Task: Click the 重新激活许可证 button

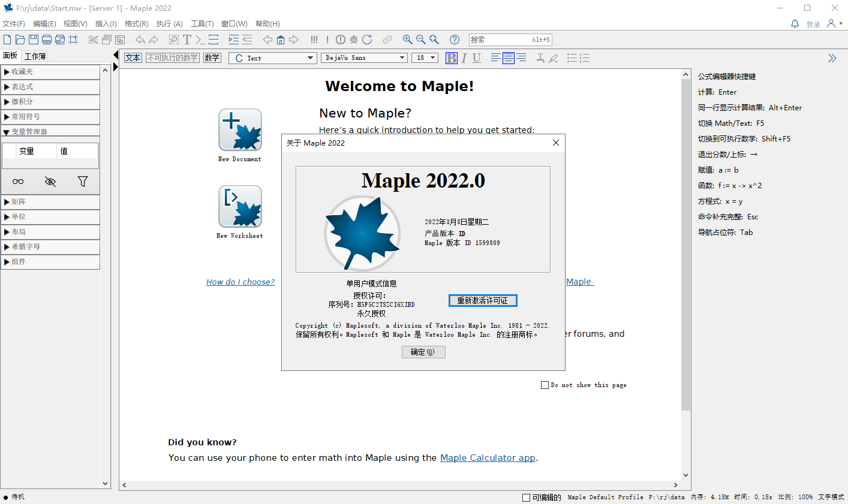Action: pyautogui.click(x=483, y=300)
